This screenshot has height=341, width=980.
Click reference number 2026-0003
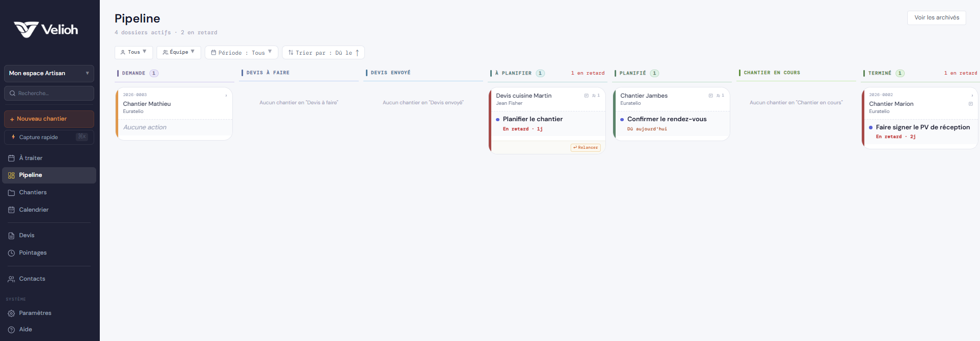click(x=135, y=95)
